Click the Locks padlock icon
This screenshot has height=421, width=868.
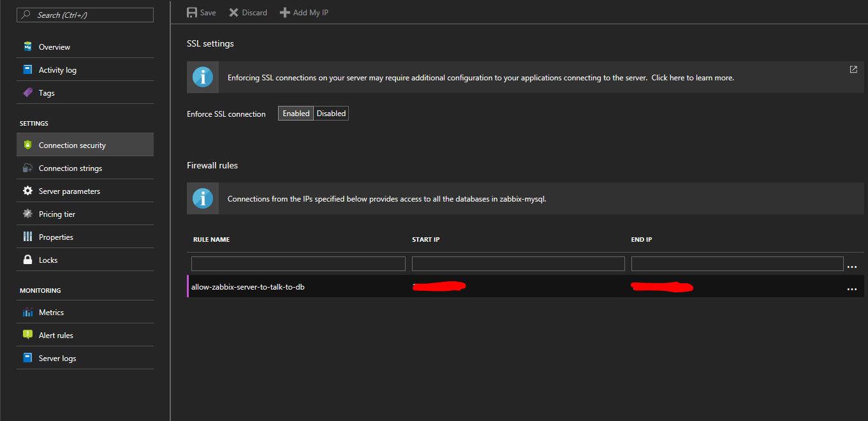tap(27, 260)
